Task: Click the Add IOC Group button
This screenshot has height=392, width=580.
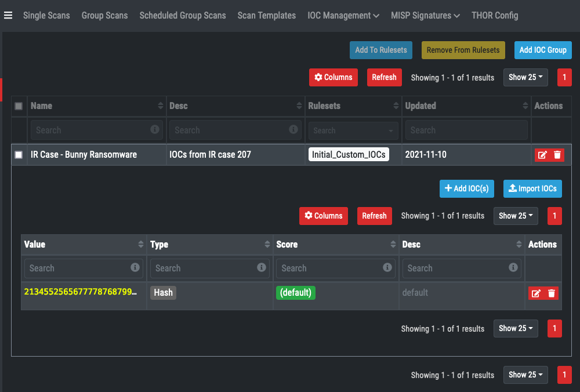Action: (x=542, y=50)
